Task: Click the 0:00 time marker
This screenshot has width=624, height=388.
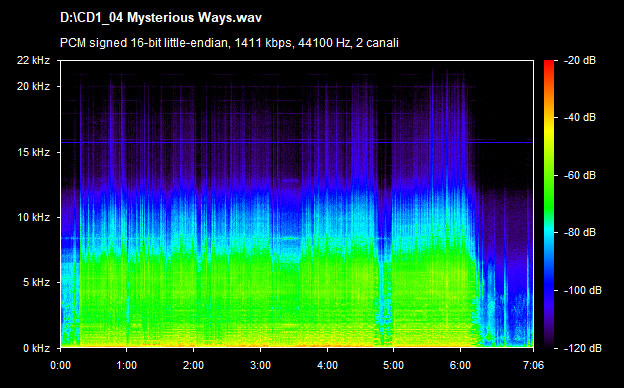Action: 60,365
